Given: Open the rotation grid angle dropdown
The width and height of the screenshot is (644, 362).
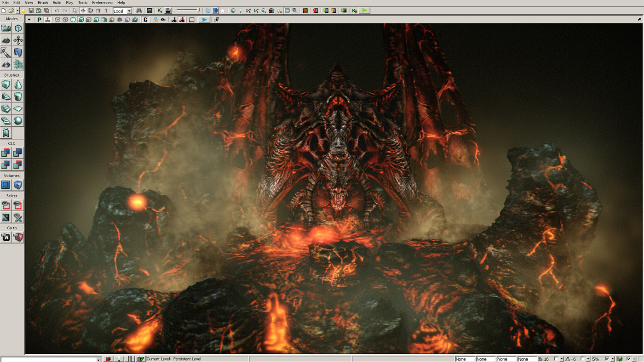Looking at the screenshot, I should point(588,359).
